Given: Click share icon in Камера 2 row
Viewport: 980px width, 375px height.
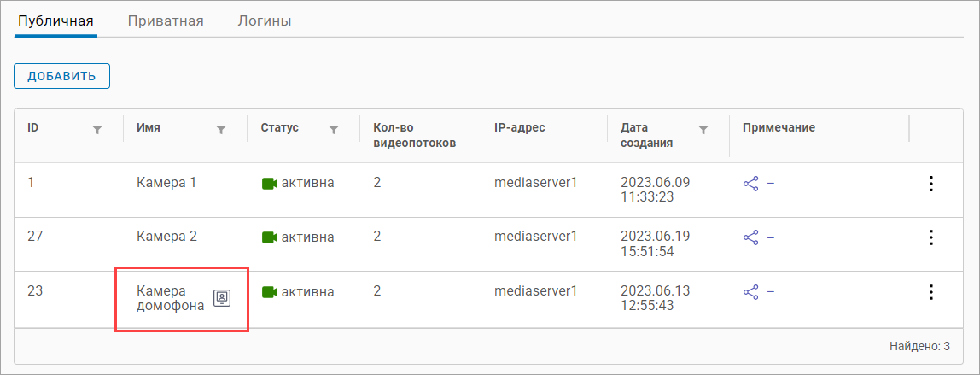Looking at the screenshot, I should 751,237.
